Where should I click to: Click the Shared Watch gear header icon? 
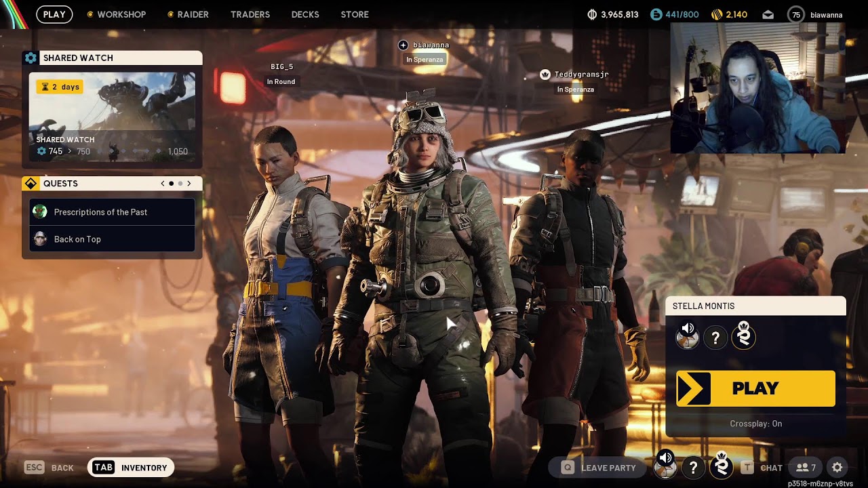[31, 58]
